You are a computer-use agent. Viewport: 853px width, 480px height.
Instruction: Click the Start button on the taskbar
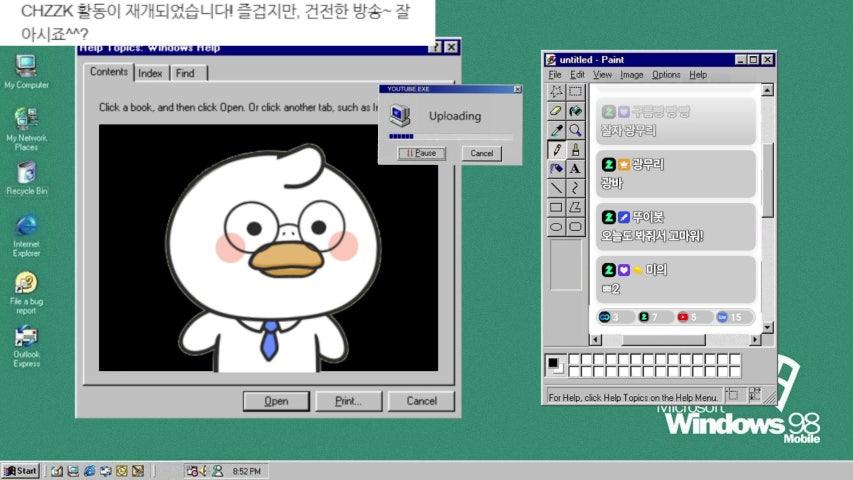pyautogui.click(x=21, y=471)
